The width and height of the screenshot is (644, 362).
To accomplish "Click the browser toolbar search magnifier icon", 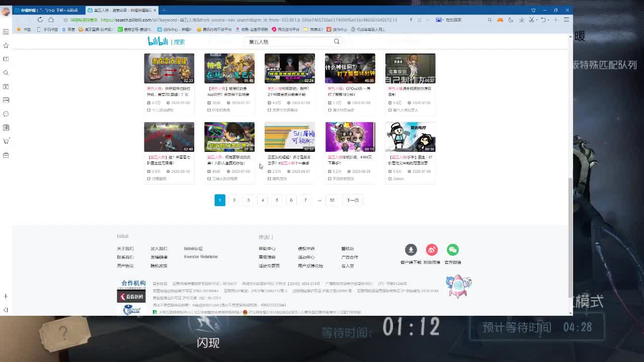I will 490,20.
